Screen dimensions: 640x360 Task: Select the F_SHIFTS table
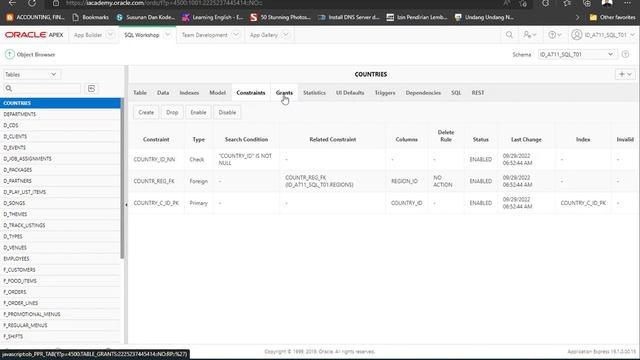(x=60, y=336)
